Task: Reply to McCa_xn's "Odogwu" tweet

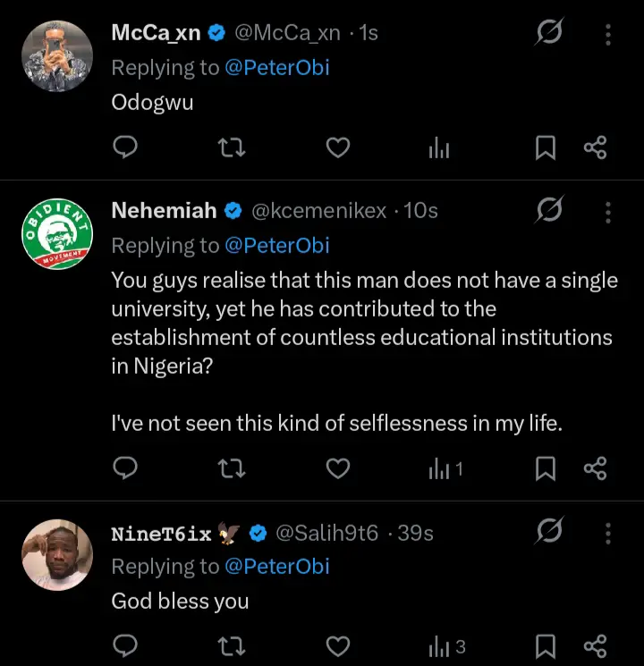Action: (127, 148)
